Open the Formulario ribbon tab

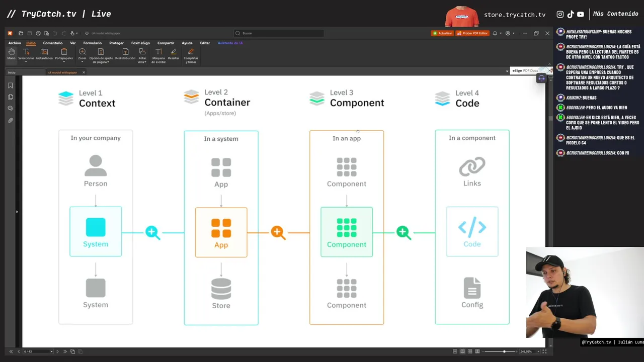(x=93, y=43)
